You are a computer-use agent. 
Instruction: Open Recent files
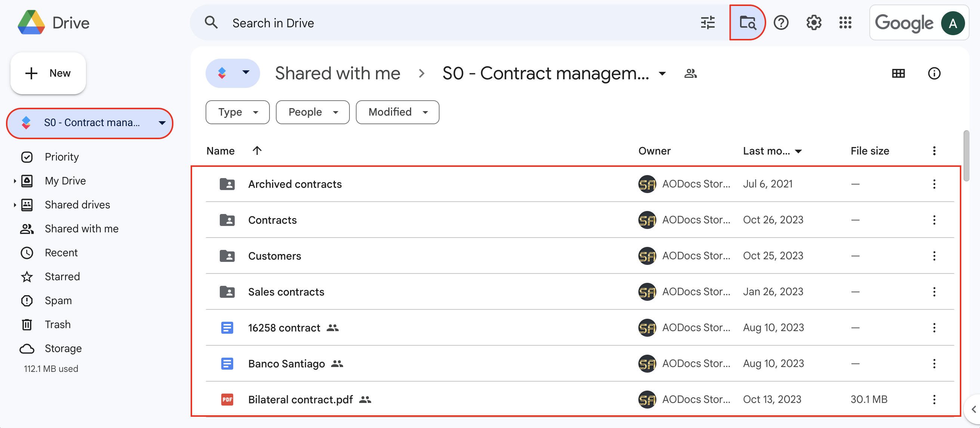click(x=61, y=253)
